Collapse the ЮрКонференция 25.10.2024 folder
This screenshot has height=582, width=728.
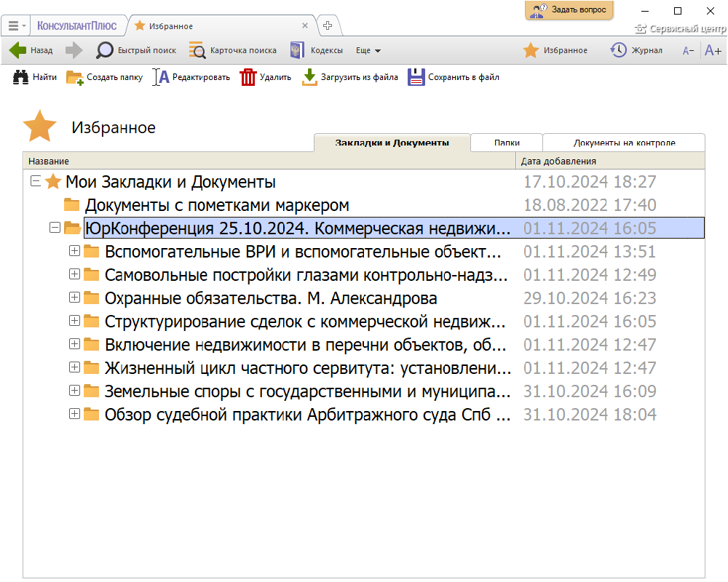tap(54, 228)
